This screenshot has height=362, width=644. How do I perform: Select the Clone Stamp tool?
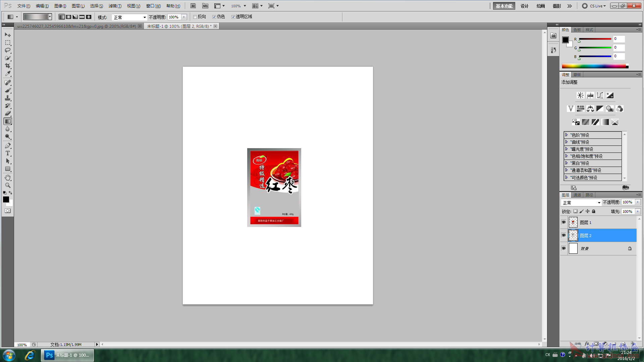8,98
